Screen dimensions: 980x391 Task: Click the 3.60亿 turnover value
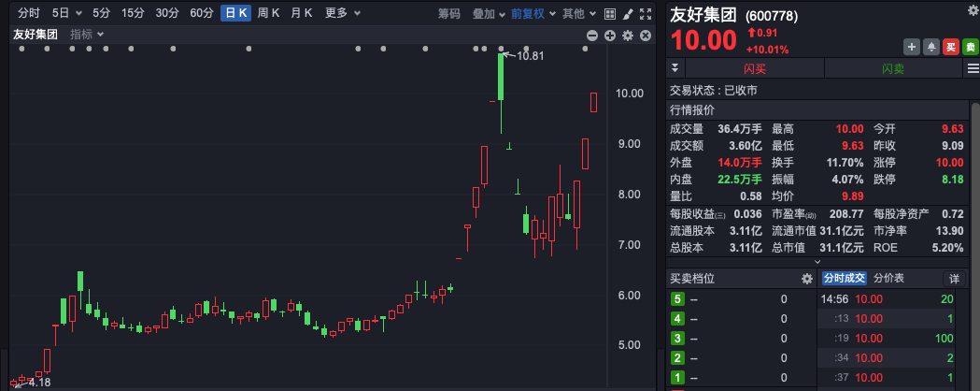click(x=745, y=146)
